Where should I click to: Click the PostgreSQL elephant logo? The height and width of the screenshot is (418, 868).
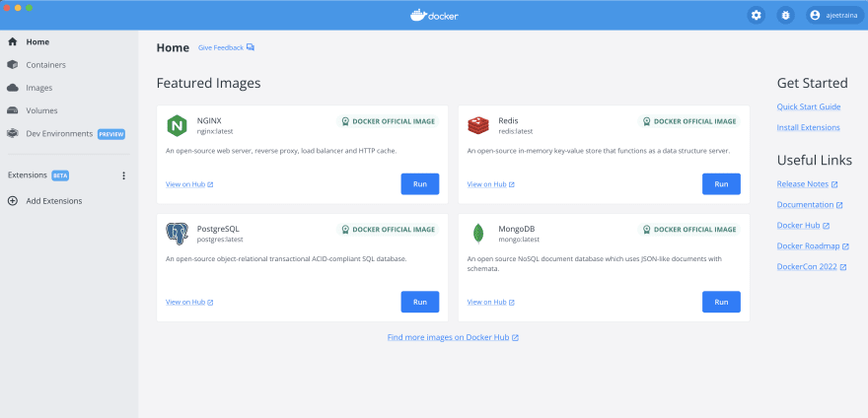point(178,235)
